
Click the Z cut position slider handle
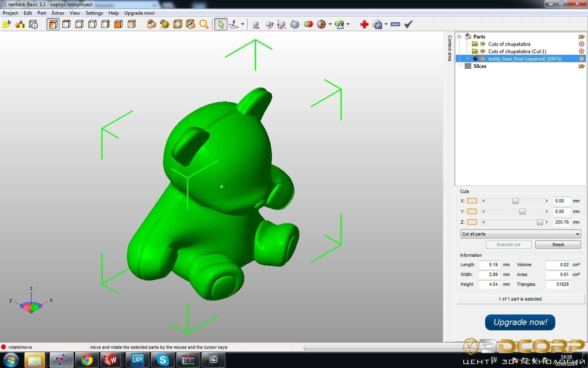pyautogui.click(x=540, y=222)
